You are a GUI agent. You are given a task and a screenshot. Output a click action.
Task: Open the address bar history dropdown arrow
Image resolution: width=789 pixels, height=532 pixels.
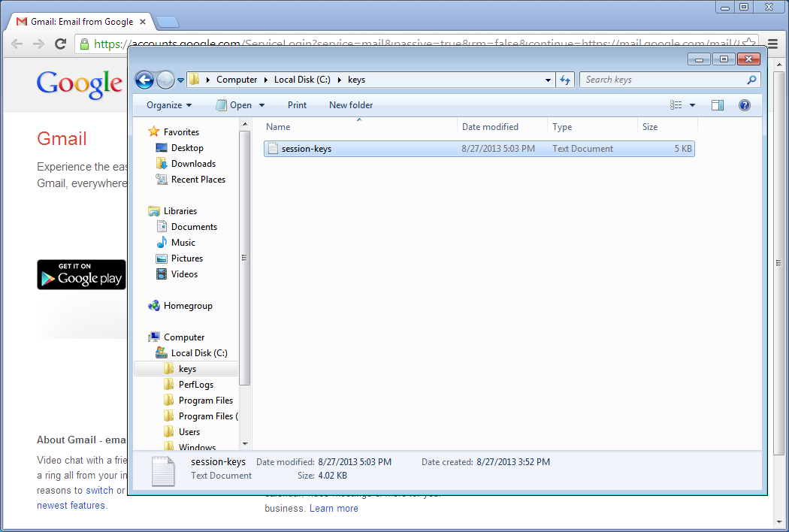[548, 80]
